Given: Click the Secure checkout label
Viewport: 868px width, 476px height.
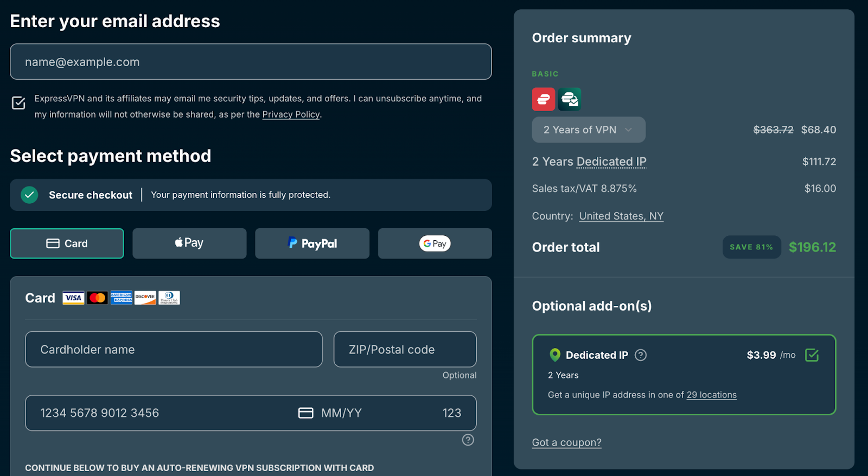Looking at the screenshot, I should [91, 195].
